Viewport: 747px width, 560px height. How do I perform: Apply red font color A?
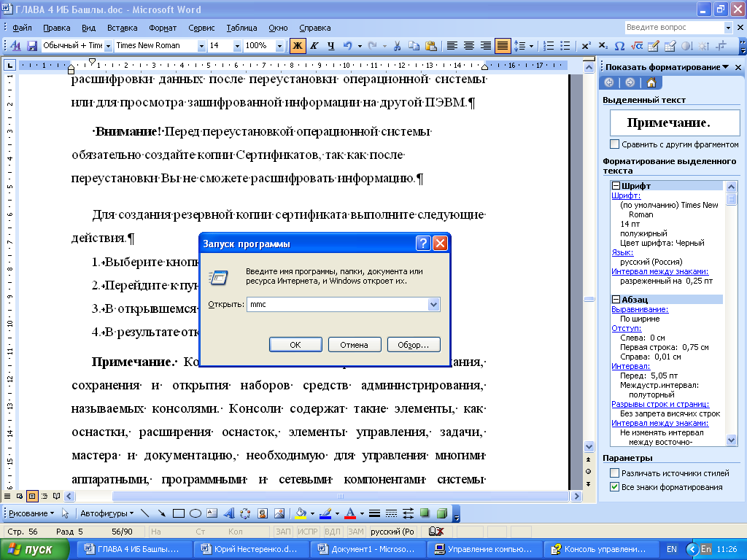pos(350,513)
